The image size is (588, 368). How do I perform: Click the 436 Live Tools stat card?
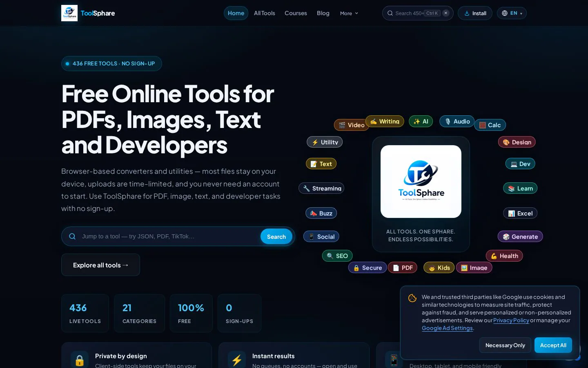pyautogui.click(x=85, y=313)
